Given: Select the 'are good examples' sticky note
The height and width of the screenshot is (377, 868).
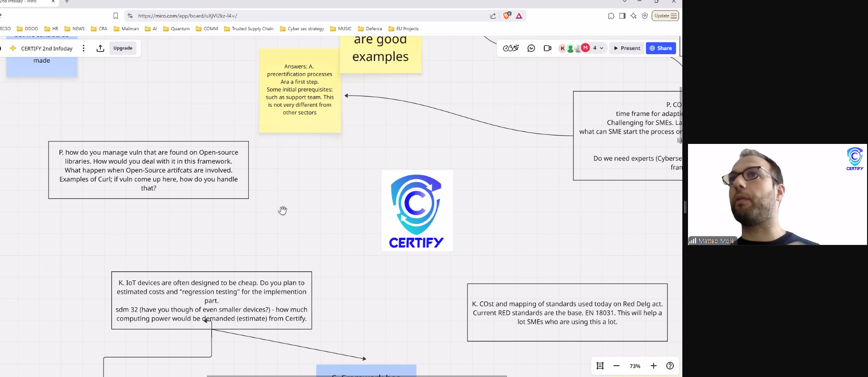Looking at the screenshot, I should click(x=380, y=54).
